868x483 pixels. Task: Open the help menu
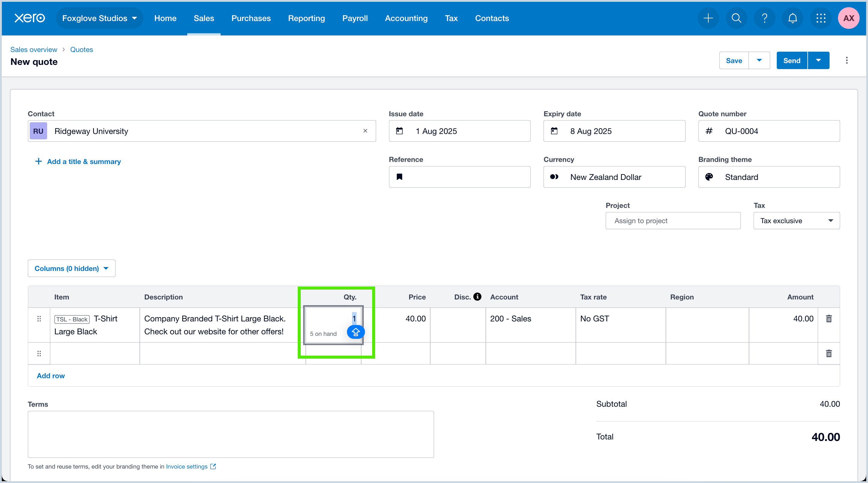coord(764,18)
